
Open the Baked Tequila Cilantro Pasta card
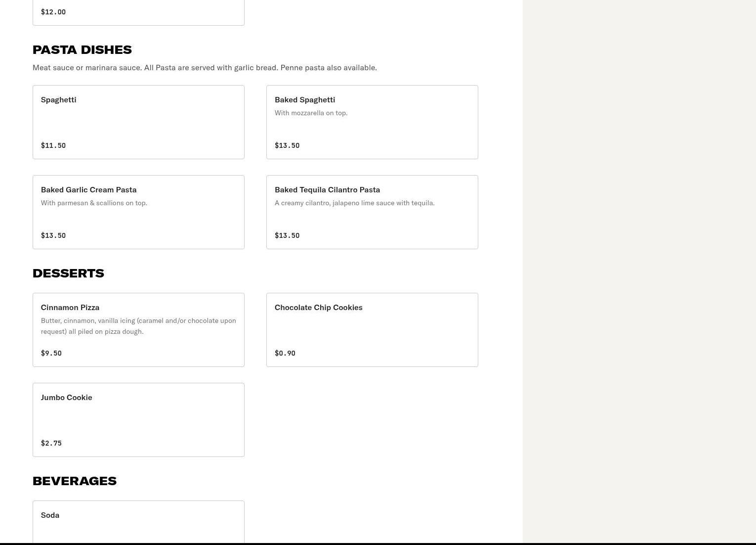click(x=372, y=212)
